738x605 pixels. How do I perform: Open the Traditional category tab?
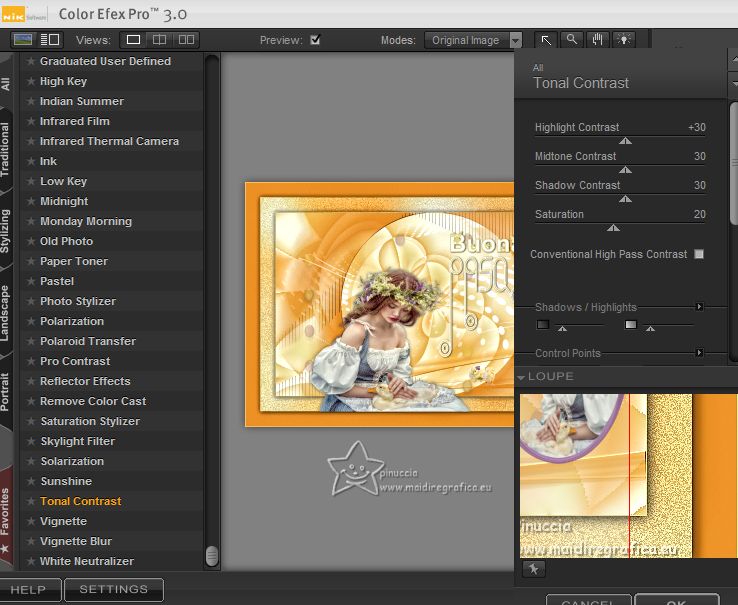coord(5,150)
